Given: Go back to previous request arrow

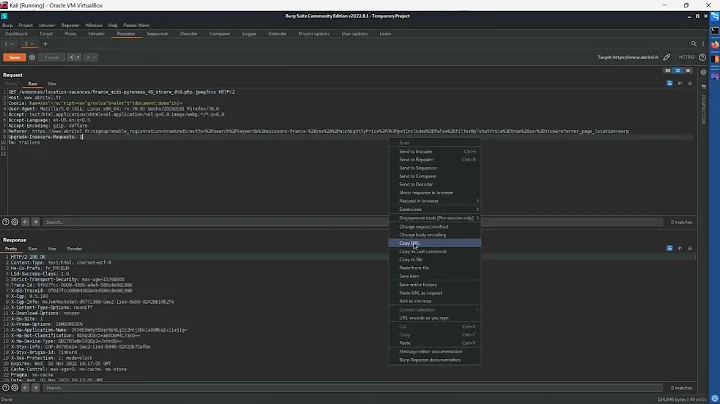Looking at the screenshot, I should click(71, 57).
